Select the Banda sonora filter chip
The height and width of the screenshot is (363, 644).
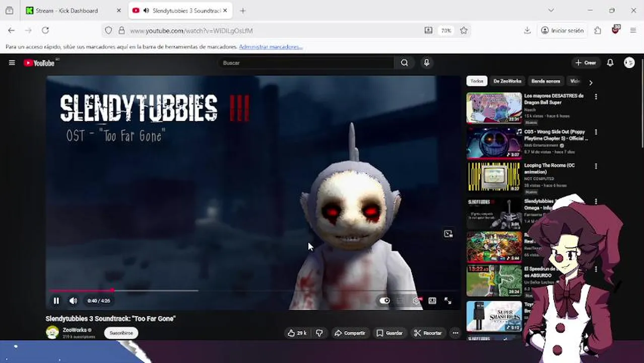[x=546, y=81]
